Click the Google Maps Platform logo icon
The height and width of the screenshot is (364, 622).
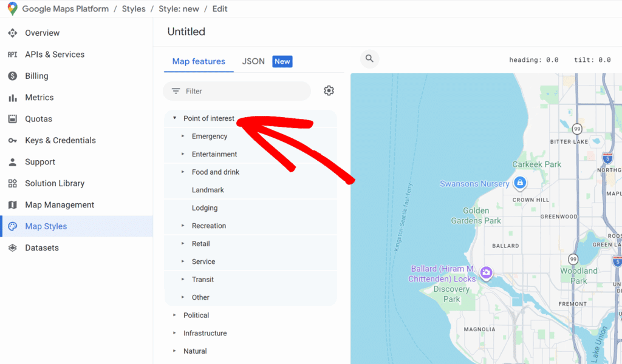(12, 9)
